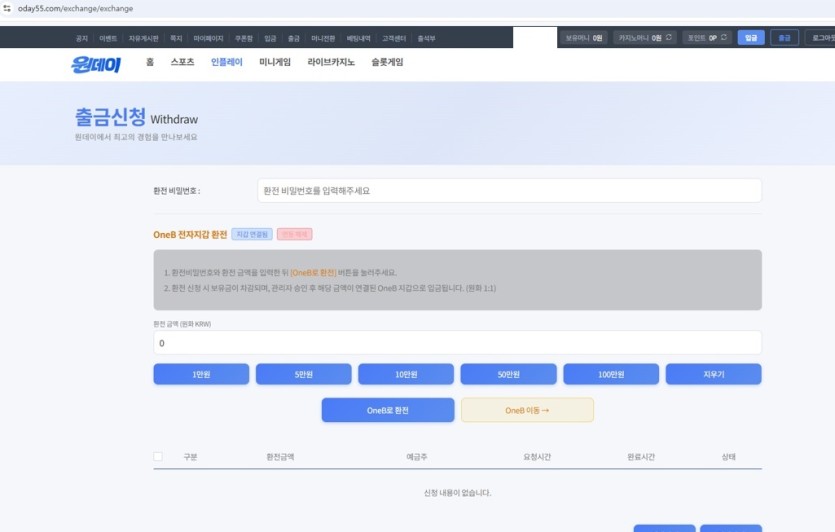The image size is (835, 532).
Task: Add 100만원 to the amount
Action: tap(611, 374)
